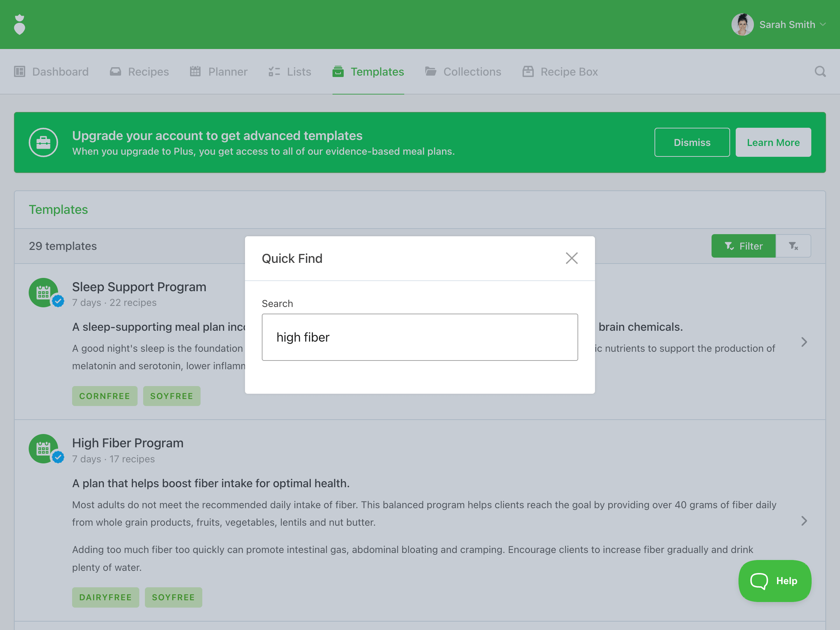840x630 pixels.
Task: Dismiss the upgrade banner
Action: pyautogui.click(x=692, y=142)
